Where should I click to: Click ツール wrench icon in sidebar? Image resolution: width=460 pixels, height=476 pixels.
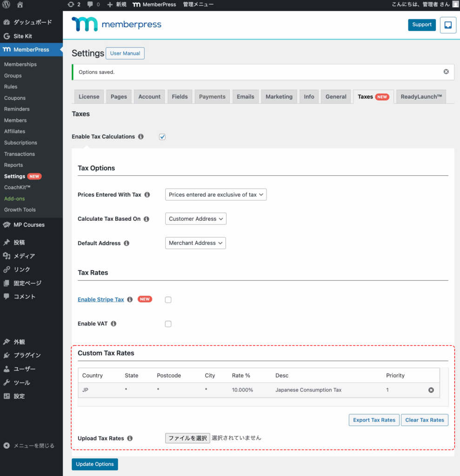[7, 383]
